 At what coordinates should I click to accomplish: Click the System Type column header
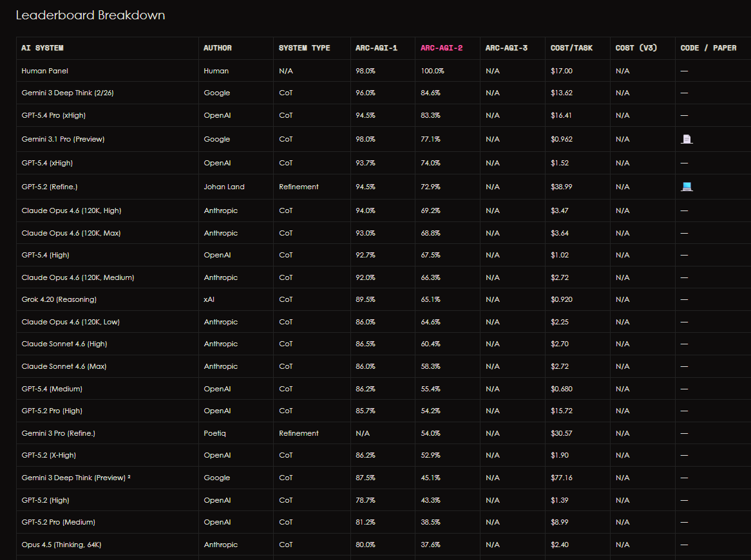pos(304,48)
